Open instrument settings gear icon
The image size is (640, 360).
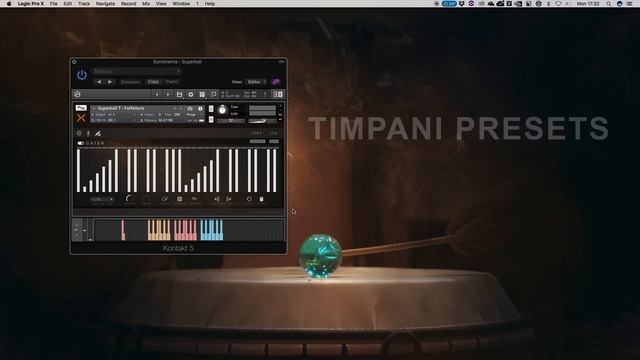[79, 133]
